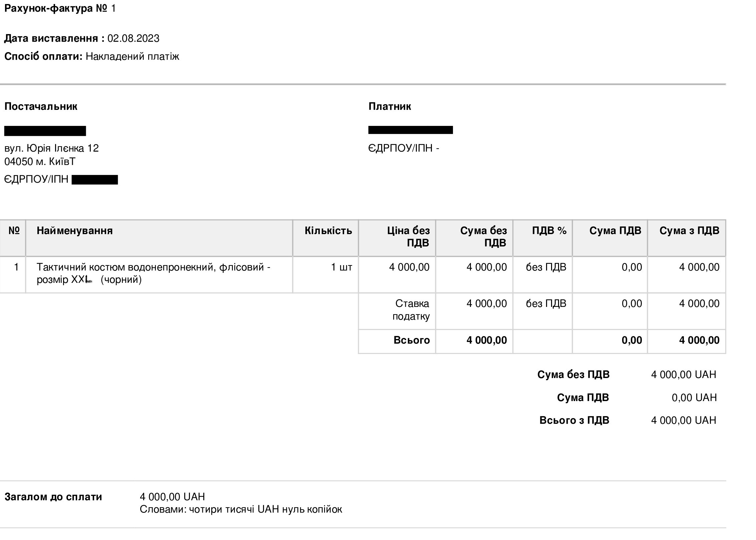Click the 'Загалом до сплати' label
756x540 pixels.
tap(53, 497)
